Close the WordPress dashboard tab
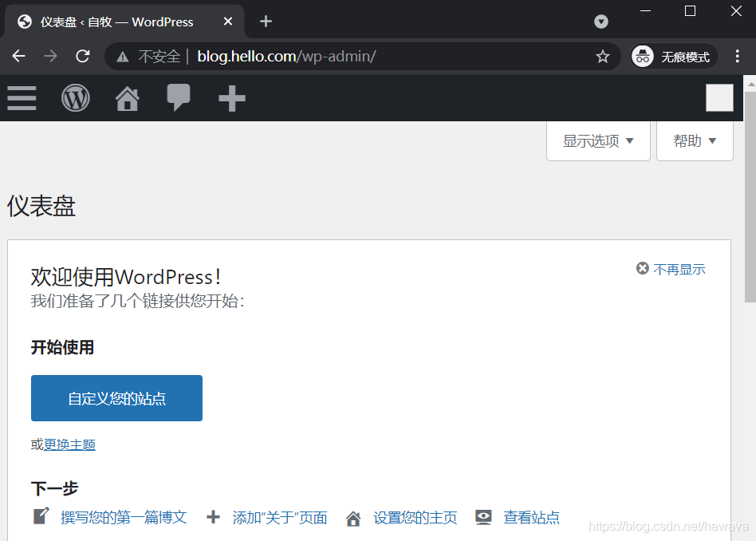Viewport: 756px width, 541px height. (x=228, y=22)
